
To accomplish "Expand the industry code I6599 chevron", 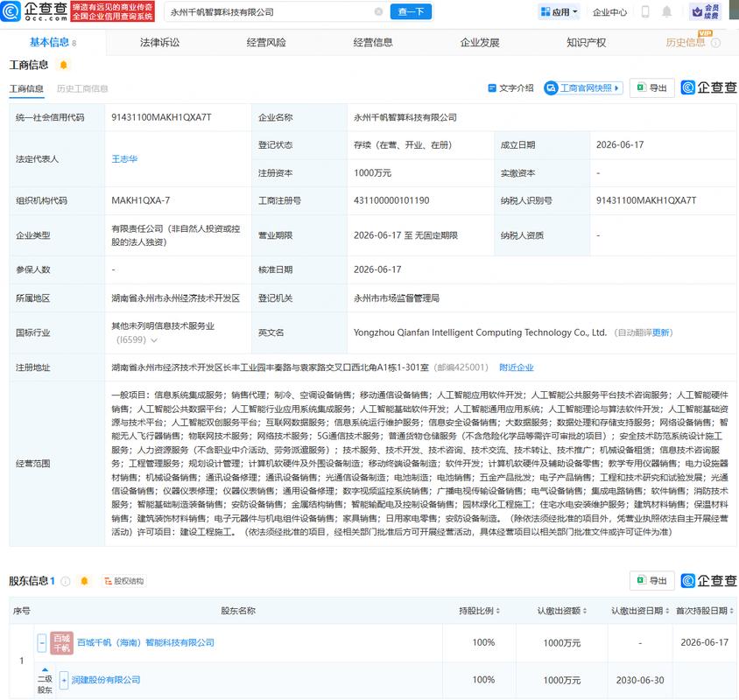I will click(x=153, y=340).
